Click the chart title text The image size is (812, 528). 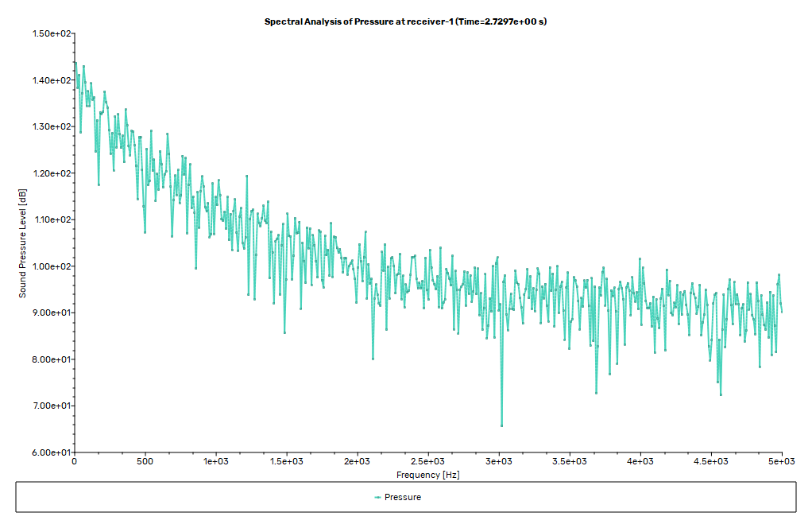click(405, 21)
